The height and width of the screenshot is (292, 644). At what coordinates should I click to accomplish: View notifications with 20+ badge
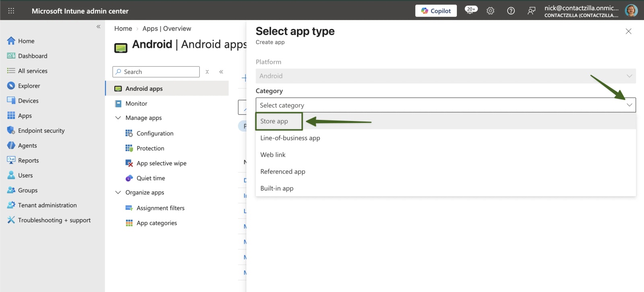coord(471,10)
